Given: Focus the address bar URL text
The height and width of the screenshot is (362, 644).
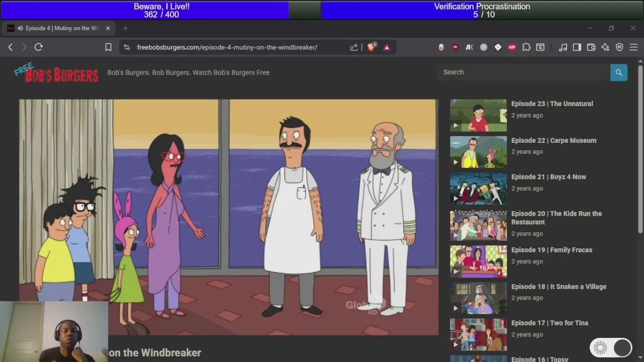Looking at the screenshot, I should (x=227, y=47).
